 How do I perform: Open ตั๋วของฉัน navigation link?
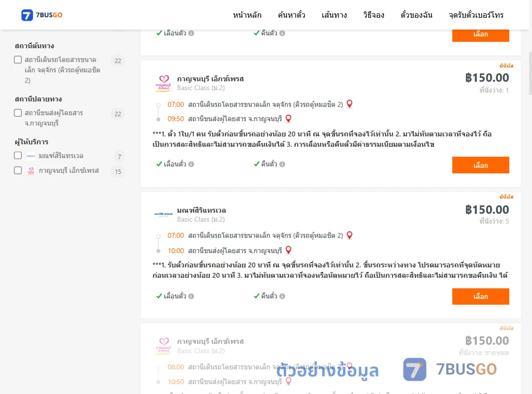click(416, 15)
